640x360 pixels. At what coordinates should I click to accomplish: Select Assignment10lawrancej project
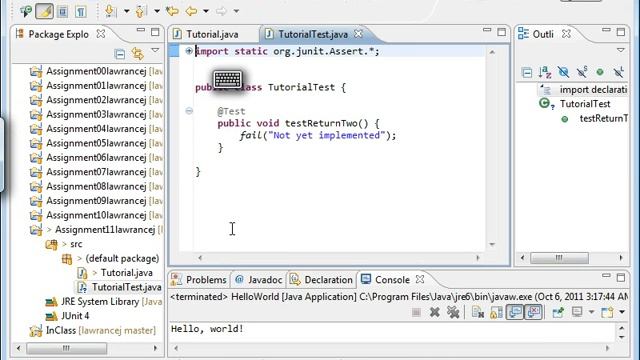96,215
